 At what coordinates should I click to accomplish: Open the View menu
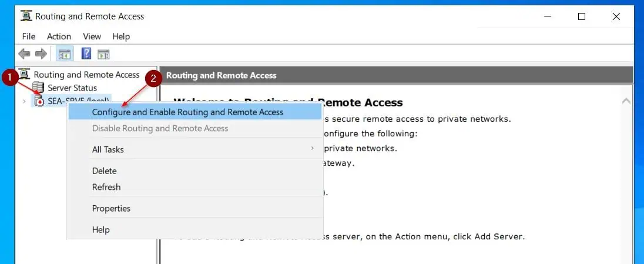coord(92,36)
